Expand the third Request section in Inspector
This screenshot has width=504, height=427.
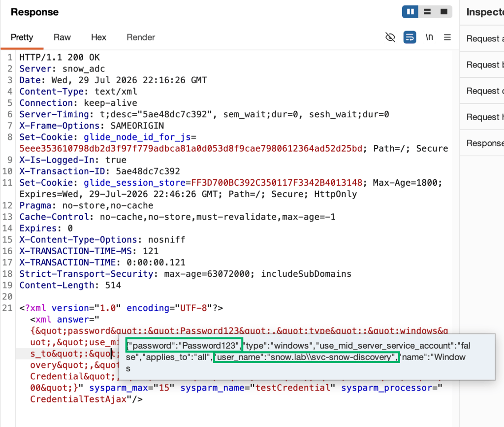(482, 91)
